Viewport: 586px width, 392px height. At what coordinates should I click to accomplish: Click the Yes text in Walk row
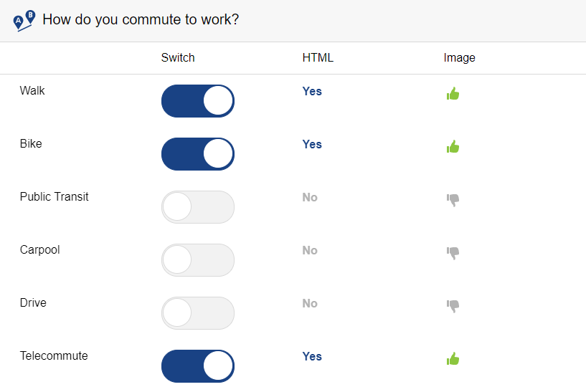tap(312, 92)
